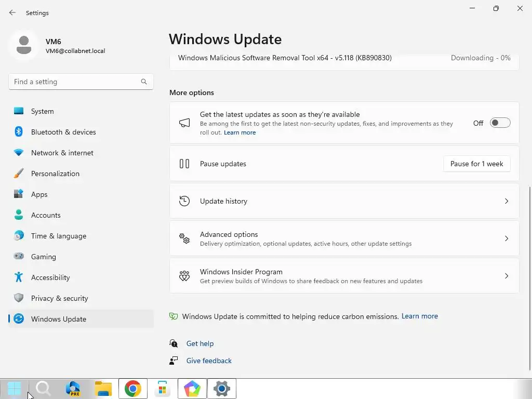This screenshot has height=399, width=532.
Task: Click the search magnifier in Find a setting
Action: click(x=144, y=82)
